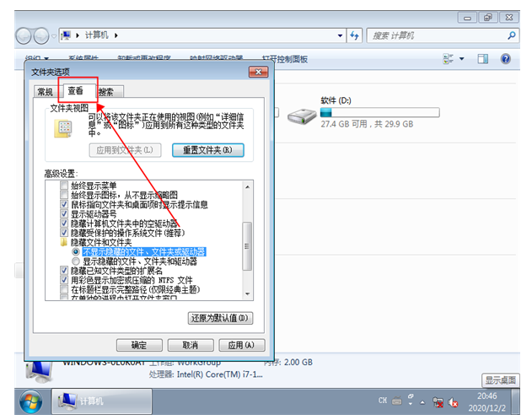Click the 计算机 taskbar button

[x=101, y=401]
